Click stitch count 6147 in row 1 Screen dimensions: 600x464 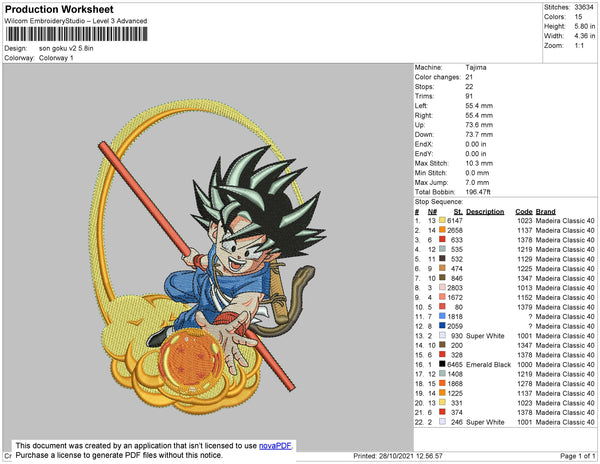click(x=455, y=221)
